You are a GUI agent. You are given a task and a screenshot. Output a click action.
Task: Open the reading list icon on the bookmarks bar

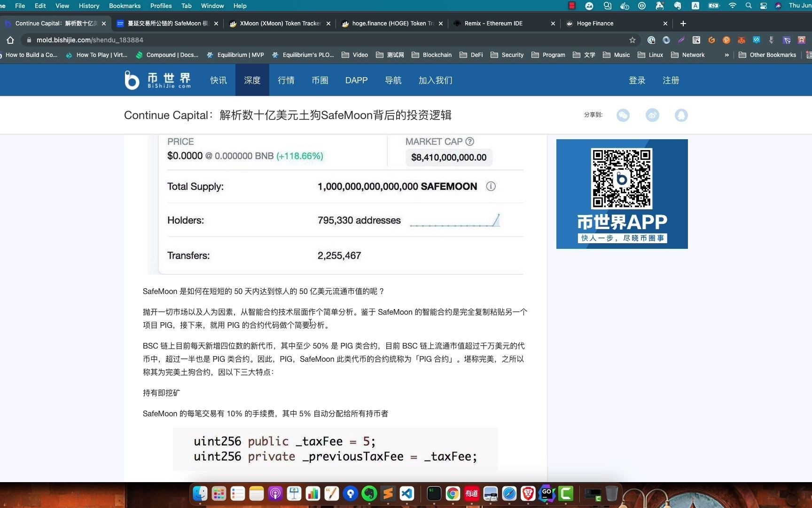[x=809, y=55]
